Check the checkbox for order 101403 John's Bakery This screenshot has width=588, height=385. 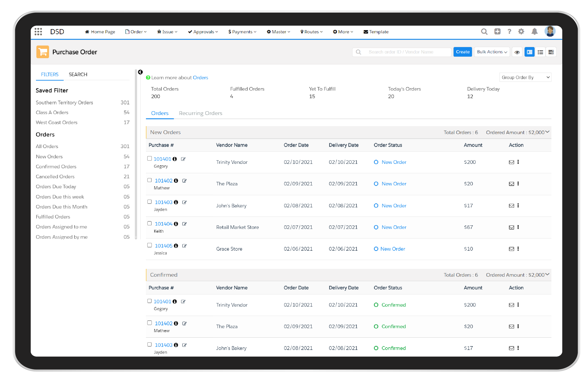[x=149, y=202]
